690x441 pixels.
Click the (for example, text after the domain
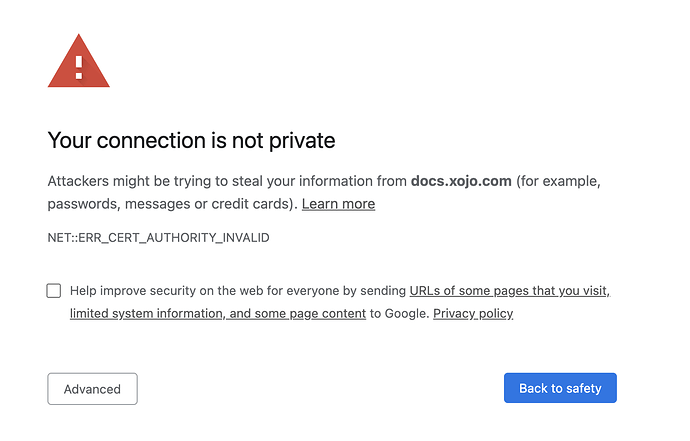[558, 181]
